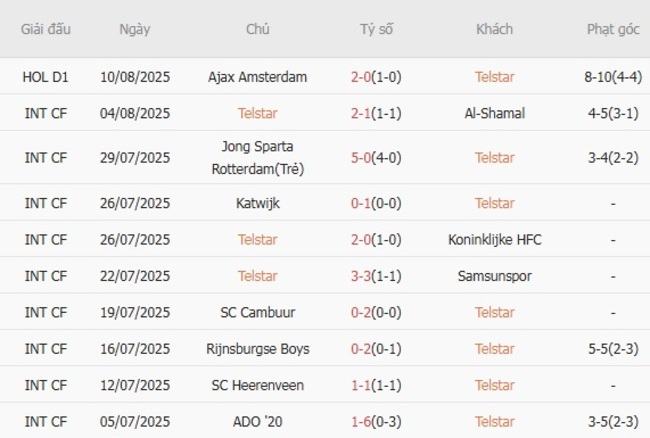Select the SC Cambuur home team

258,312
